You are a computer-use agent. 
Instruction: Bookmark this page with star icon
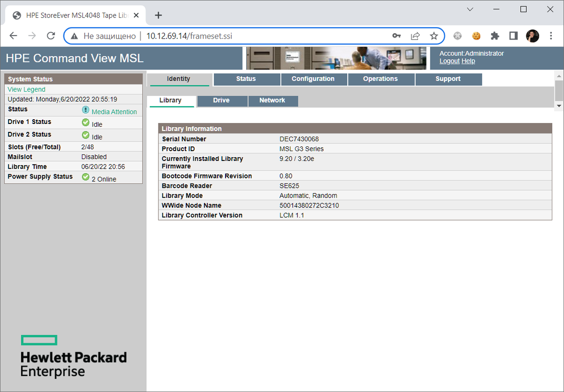pos(434,36)
